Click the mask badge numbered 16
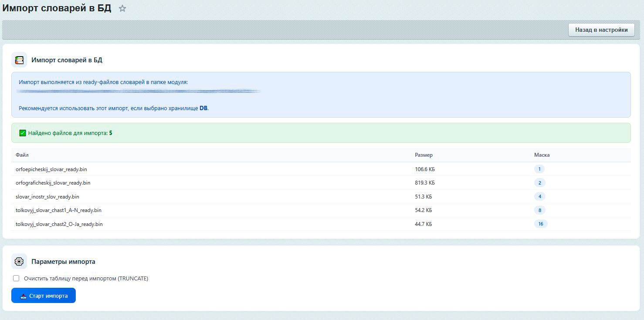This screenshot has width=644, height=320. click(x=540, y=224)
